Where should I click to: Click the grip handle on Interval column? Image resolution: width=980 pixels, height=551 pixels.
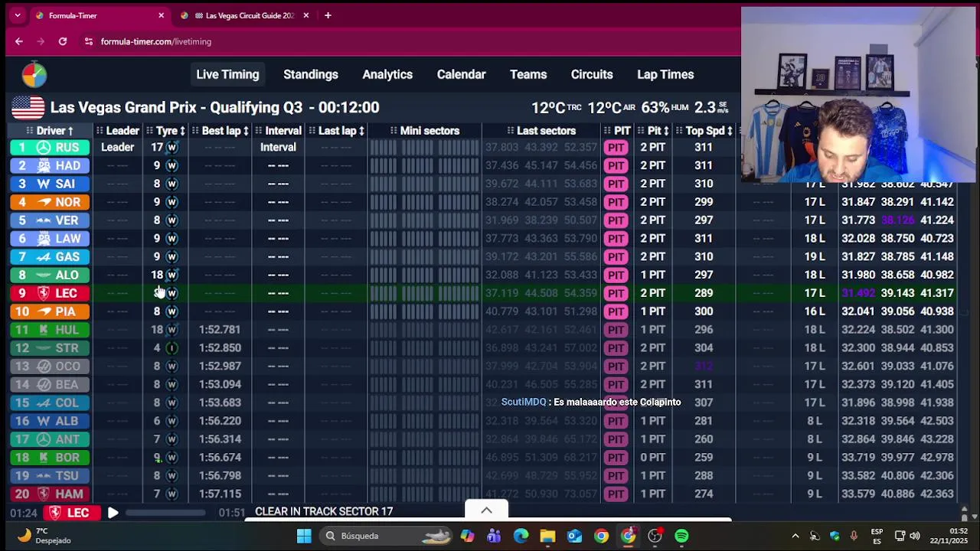point(258,131)
